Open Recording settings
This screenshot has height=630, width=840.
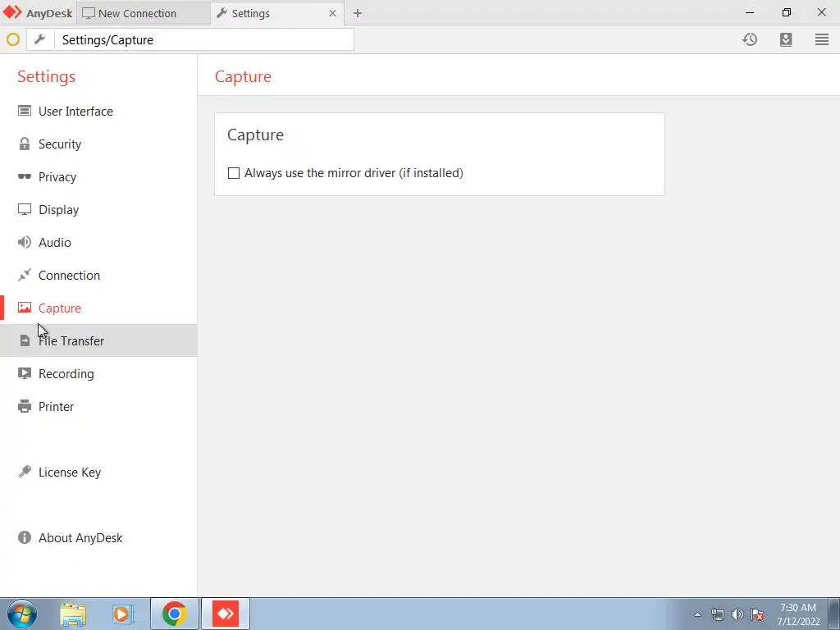[98, 373]
